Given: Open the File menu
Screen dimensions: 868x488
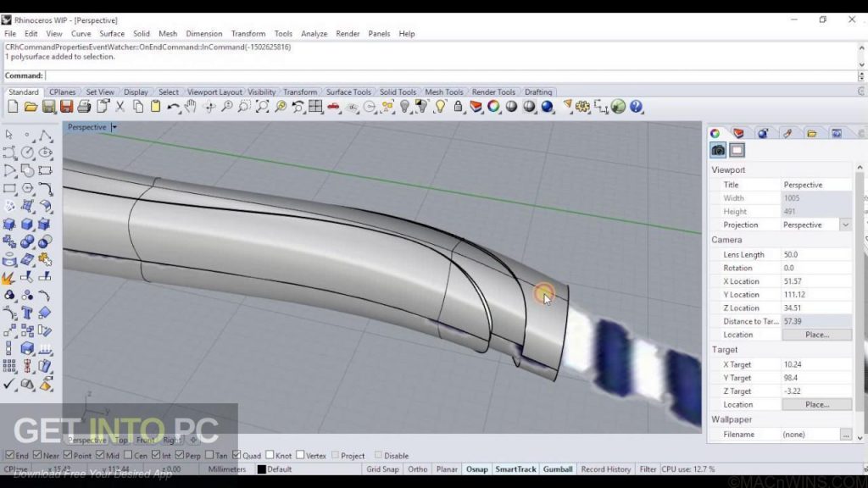Looking at the screenshot, I should point(10,34).
